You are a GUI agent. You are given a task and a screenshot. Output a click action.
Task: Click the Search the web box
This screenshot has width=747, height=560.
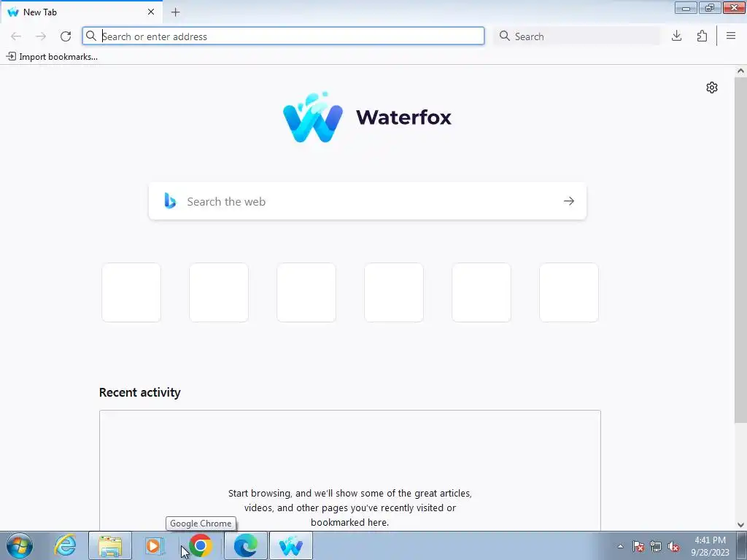pos(368,201)
